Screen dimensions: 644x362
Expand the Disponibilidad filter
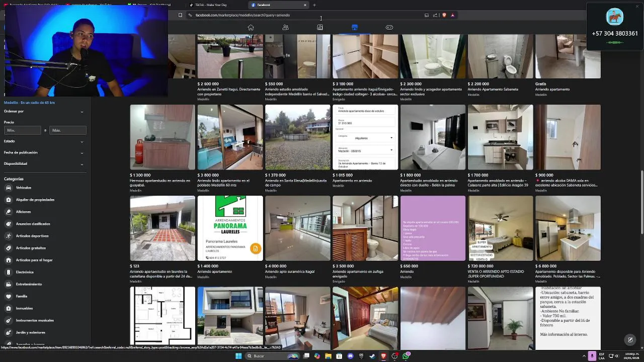(x=44, y=163)
